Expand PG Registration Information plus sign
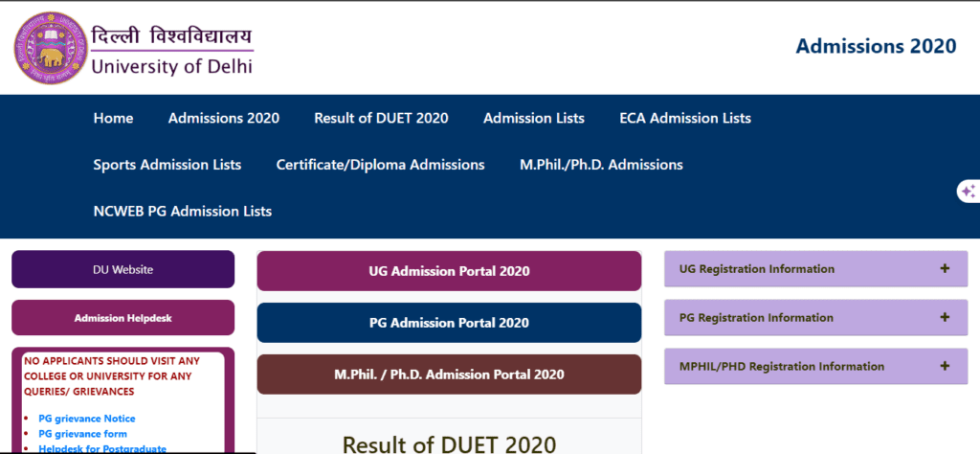This screenshot has width=980, height=454. (945, 317)
